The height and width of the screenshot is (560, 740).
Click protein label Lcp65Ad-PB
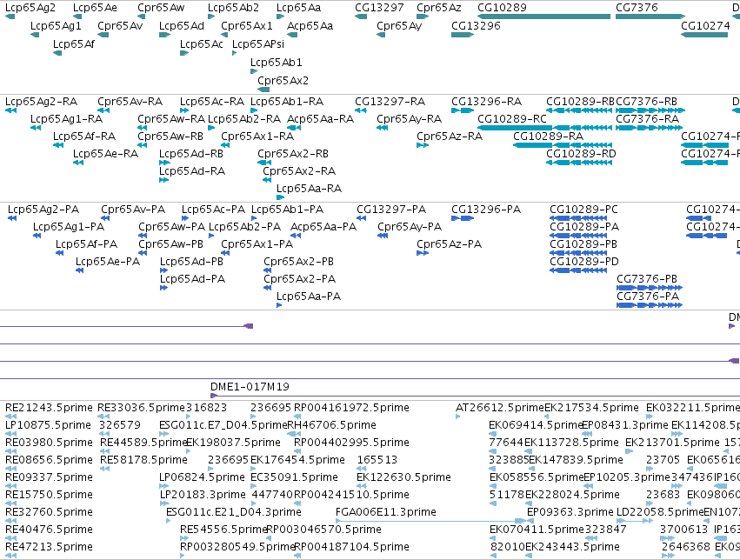point(191,262)
